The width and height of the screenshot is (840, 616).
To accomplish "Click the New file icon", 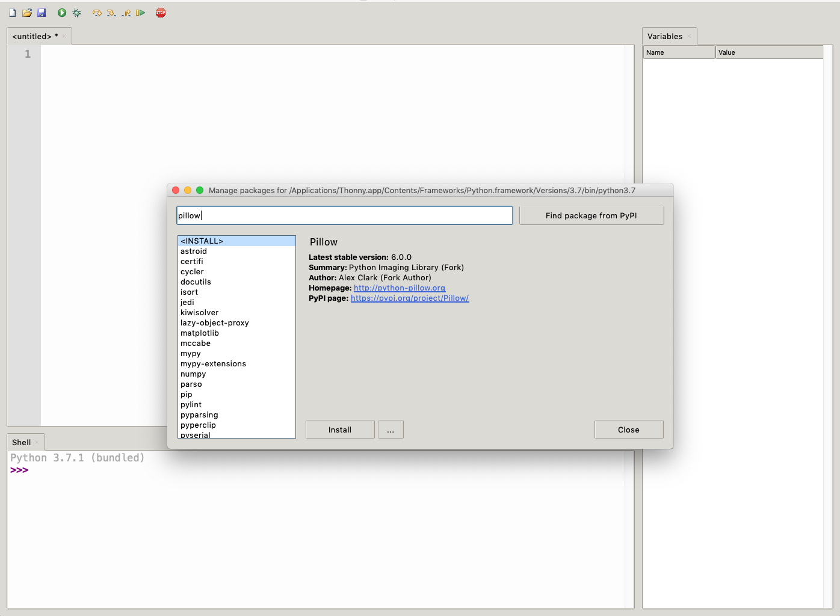I will click(13, 13).
